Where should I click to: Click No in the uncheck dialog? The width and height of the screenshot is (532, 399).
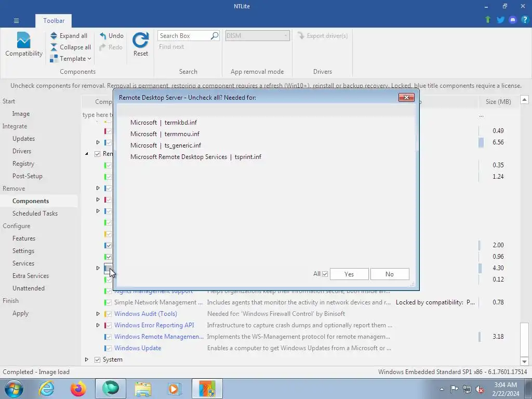click(390, 274)
